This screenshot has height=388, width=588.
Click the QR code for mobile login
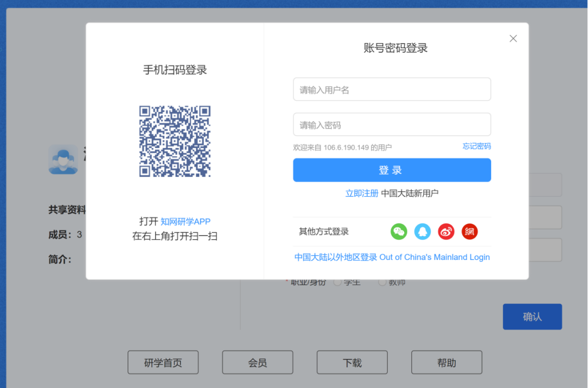coord(175,141)
